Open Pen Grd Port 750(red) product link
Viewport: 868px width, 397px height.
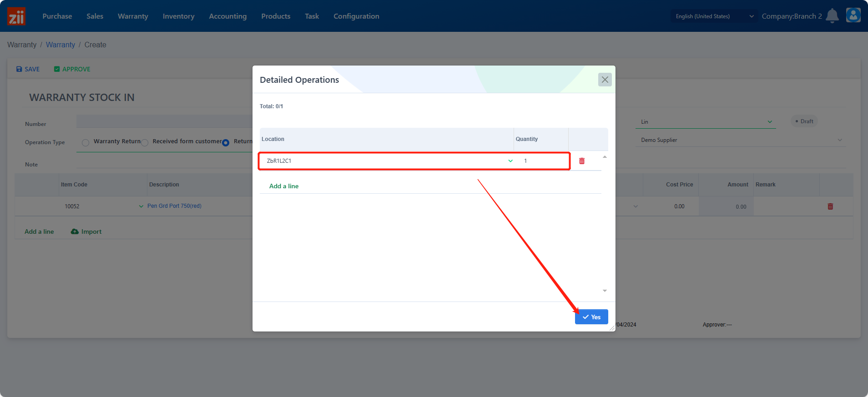click(174, 206)
